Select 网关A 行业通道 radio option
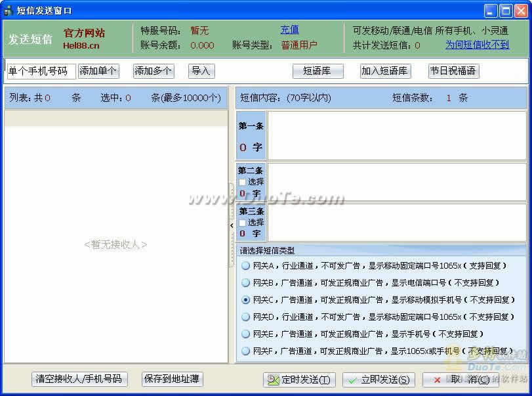 [245, 265]
